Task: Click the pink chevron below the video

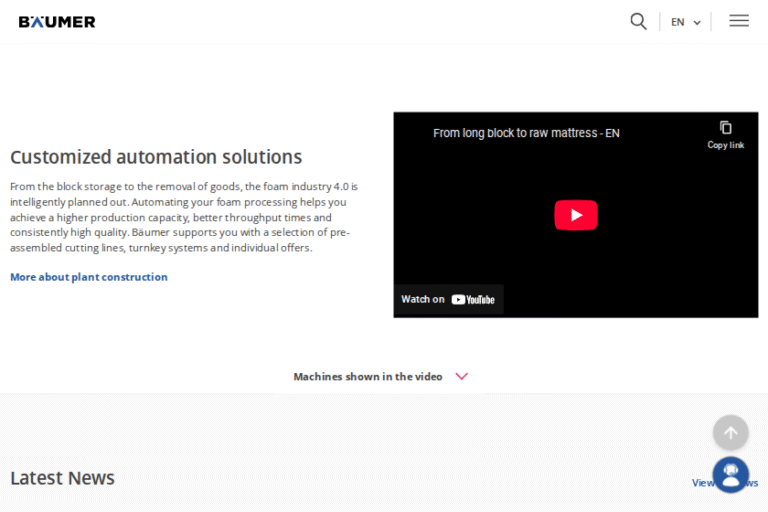Action: [461, 377]
